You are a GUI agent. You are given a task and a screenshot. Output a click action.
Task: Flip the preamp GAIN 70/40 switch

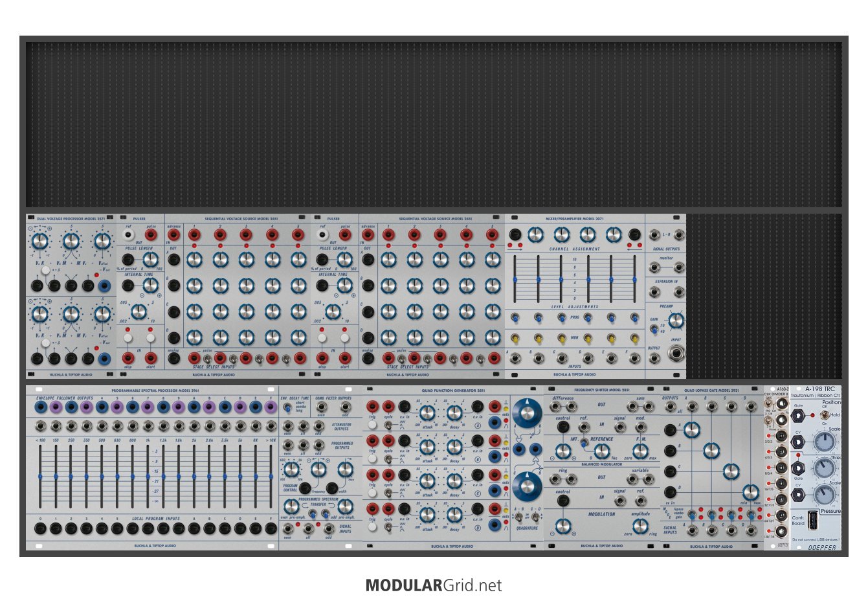click(x=654, y=329)
